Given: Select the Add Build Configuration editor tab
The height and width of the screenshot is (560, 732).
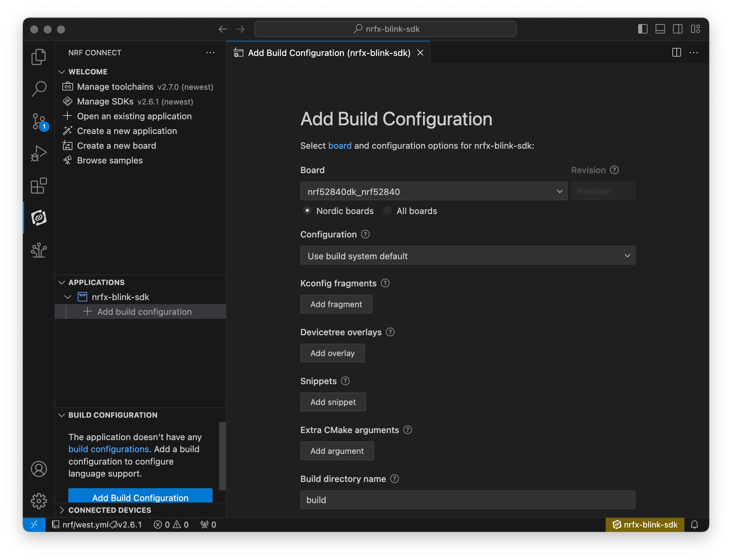Looking at the screenshot, I should click(x=328, y=53).
